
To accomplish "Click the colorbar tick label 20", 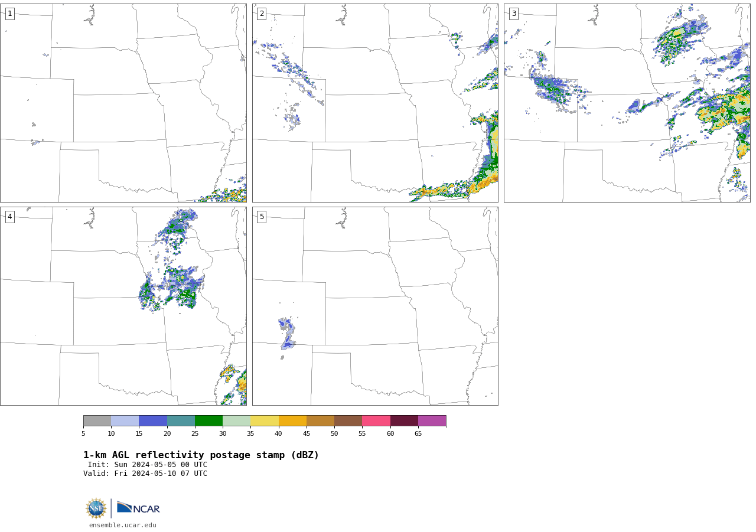I will point(167,434).
